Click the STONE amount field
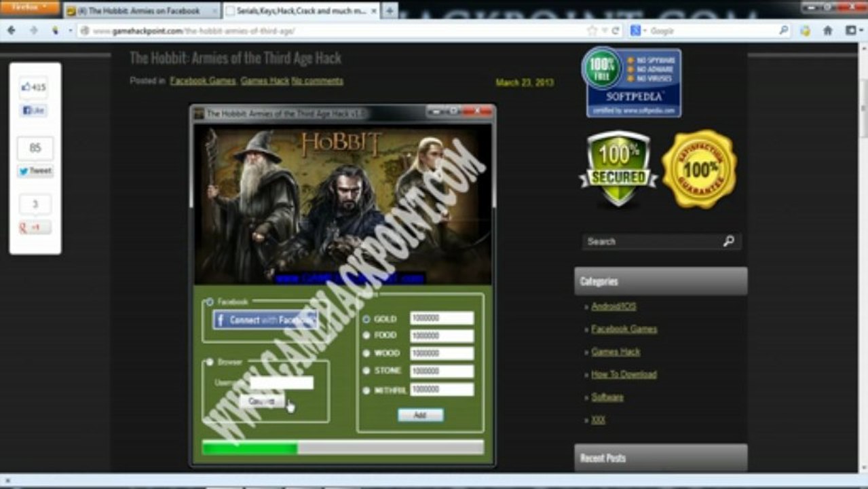868x489 pixels. point(442,371)
